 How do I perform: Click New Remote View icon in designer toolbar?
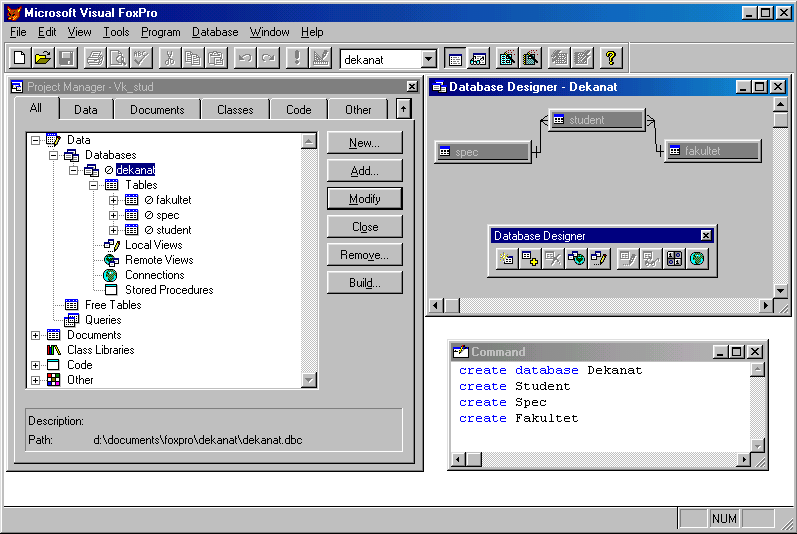point(577,259)
